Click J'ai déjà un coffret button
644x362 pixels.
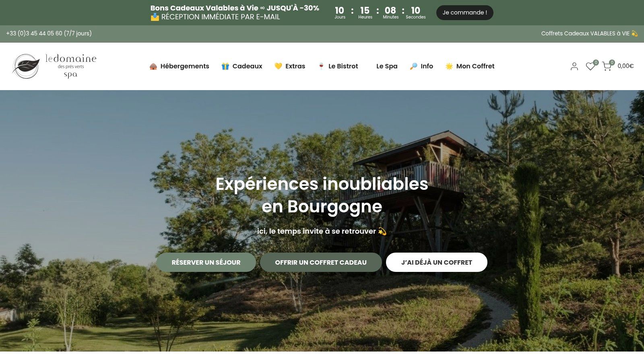[437, 262]
